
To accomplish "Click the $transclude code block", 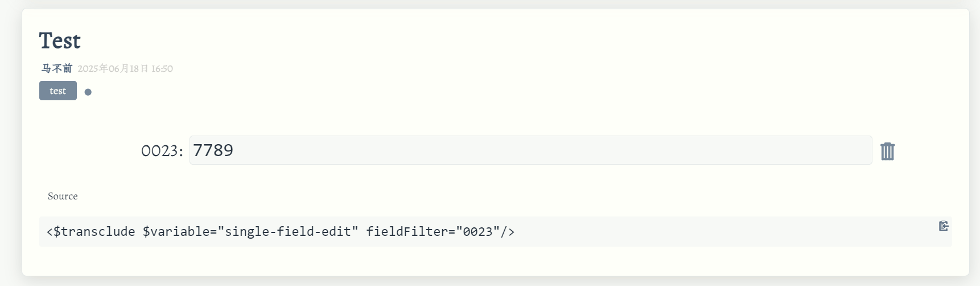I will point(495,231).
